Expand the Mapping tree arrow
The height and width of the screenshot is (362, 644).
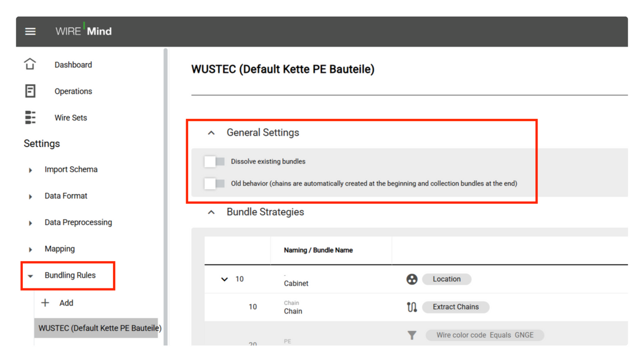coord(30,250)
